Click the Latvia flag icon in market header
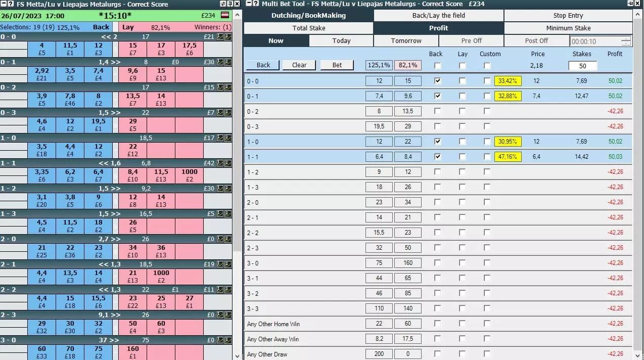Image resolution: width=644 pixels, height=360 pixels. pos(225,15)
